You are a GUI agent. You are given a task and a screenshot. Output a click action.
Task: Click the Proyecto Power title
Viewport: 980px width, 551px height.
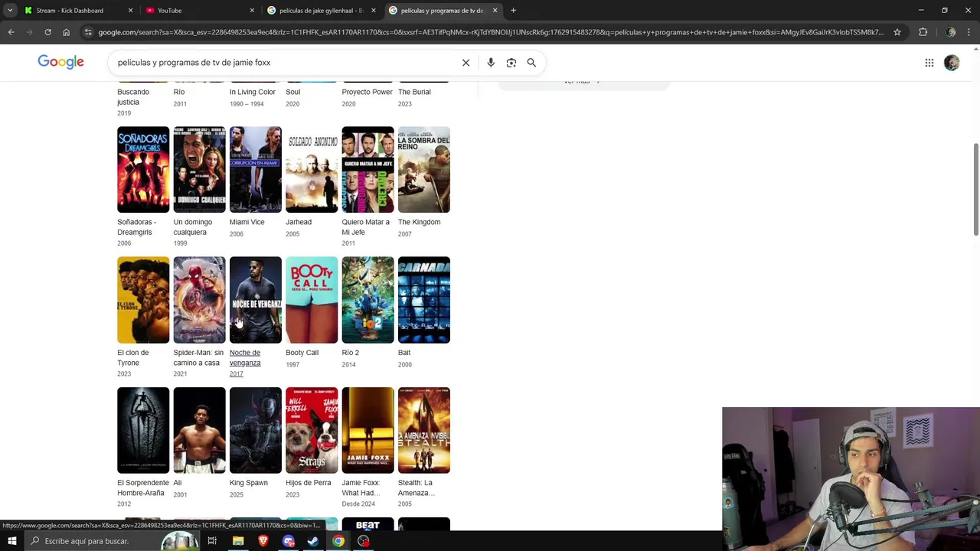(x=367, y=92)
